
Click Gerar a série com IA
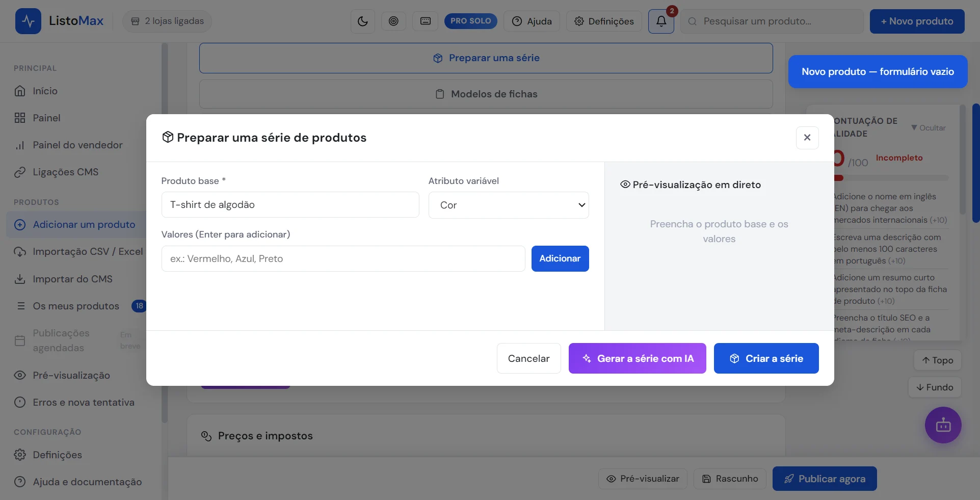click(x=638, y=358)
